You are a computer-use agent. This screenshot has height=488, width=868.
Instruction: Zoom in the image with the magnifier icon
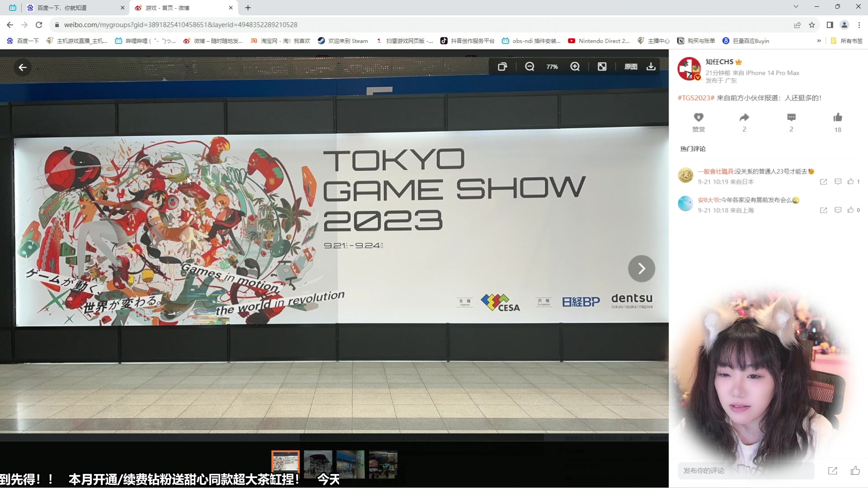point(576,66)
